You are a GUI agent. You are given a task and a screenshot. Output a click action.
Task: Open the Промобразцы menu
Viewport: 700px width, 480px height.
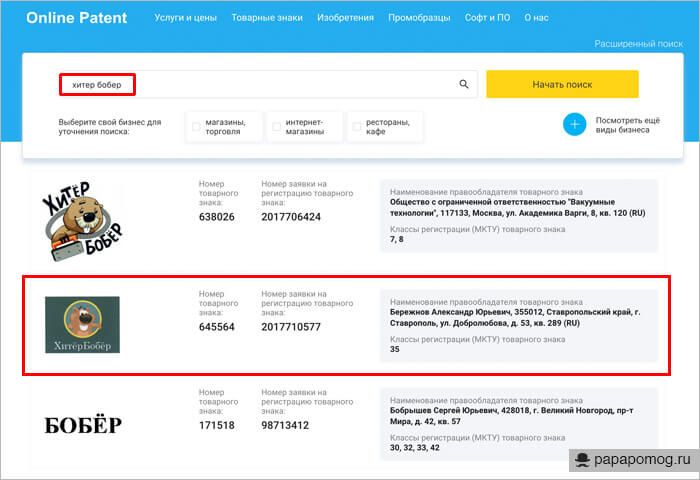point(419,18)
